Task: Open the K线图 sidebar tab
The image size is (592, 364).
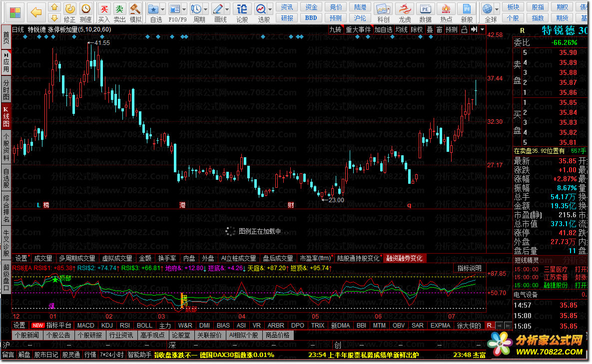Action: click(x=6, y=116)
